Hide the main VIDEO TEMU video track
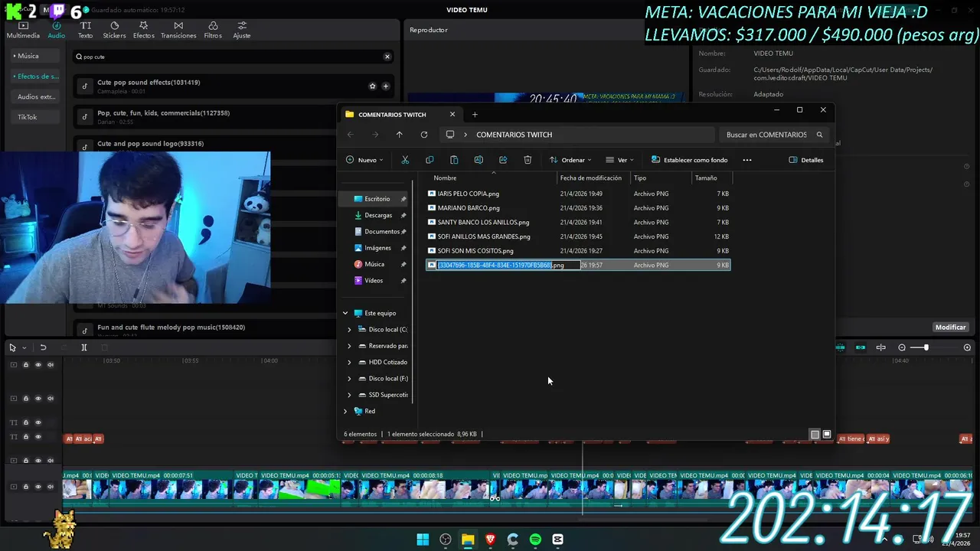 coord(38,487)
